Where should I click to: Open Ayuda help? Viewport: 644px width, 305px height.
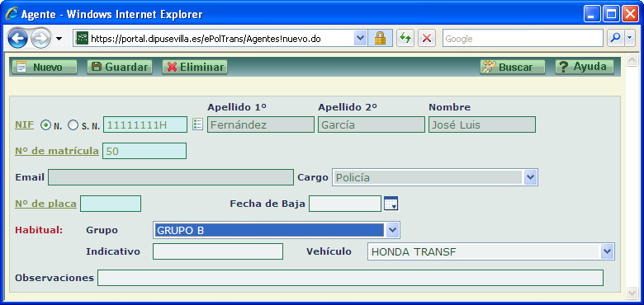pyautogui.click(x=585, y=68)
